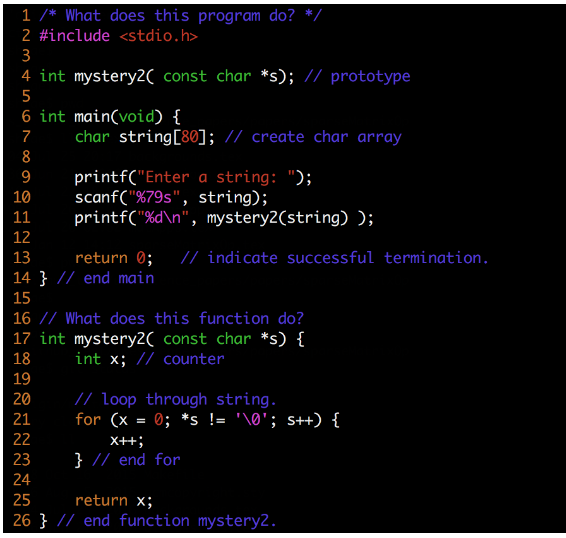Click the mystery2 function definition on line 17
566x538 pixels.
click(x=172, y=339)
